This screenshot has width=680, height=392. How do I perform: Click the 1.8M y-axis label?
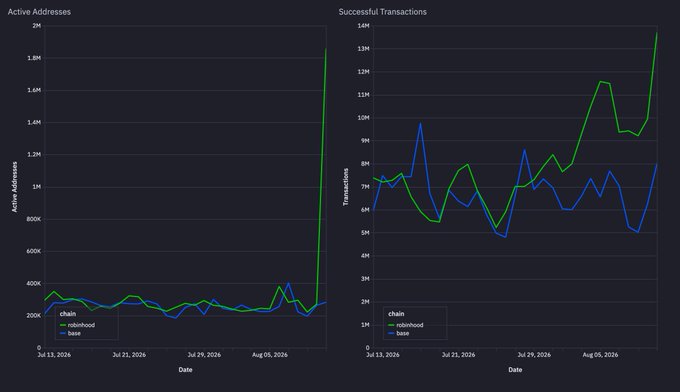click(x=34, y=58)
